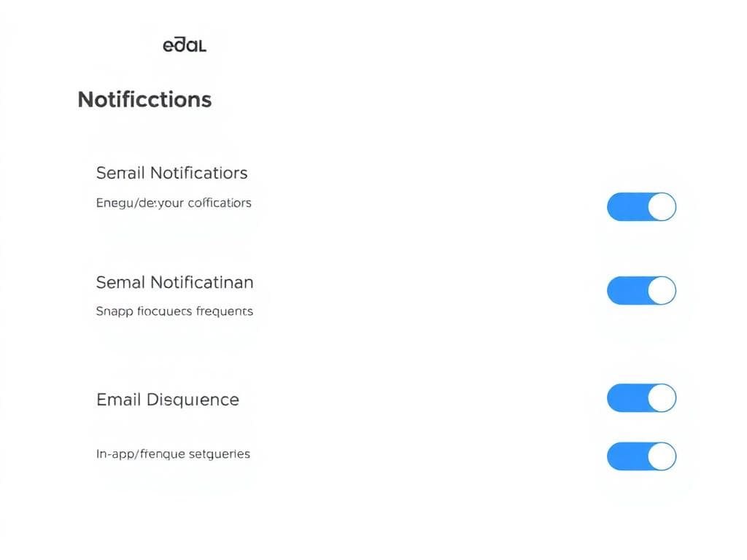Select the Semal Notificatinan setting label
Screen dimensions: 747x560
click(174, 282)
